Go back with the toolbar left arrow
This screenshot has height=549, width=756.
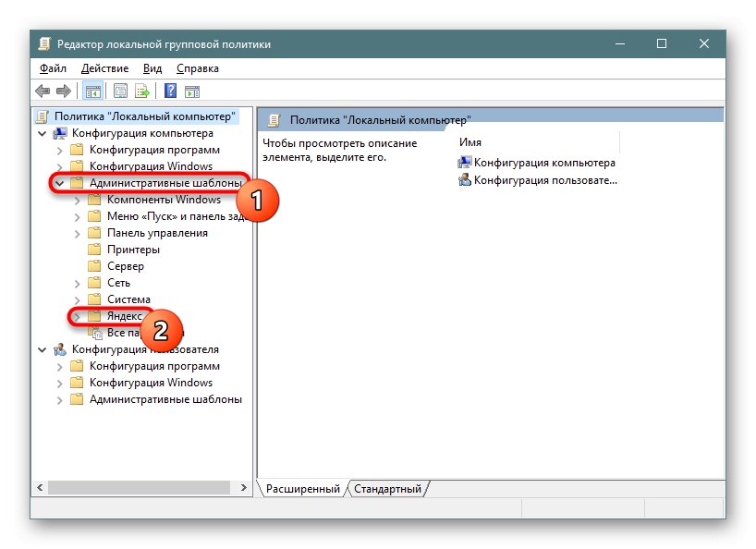coord(43,91)
